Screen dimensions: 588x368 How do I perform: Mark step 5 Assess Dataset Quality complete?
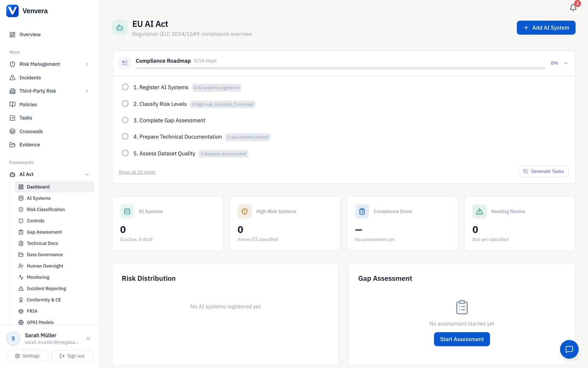coord(125,153)
